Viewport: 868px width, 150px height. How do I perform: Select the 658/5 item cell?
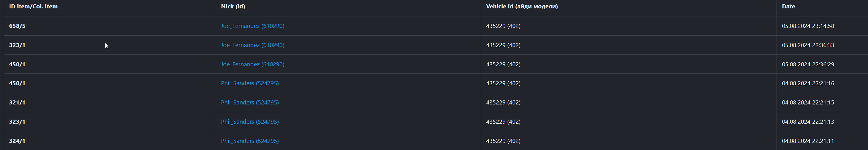[17, 26]
